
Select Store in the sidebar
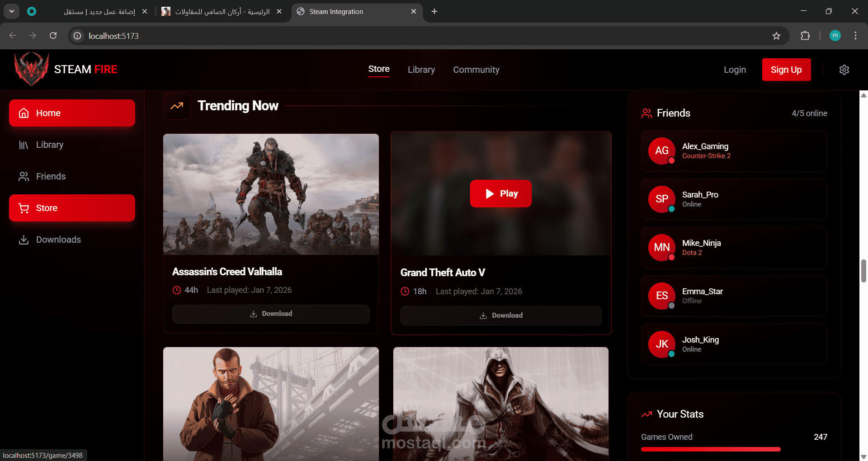(72, 208)
